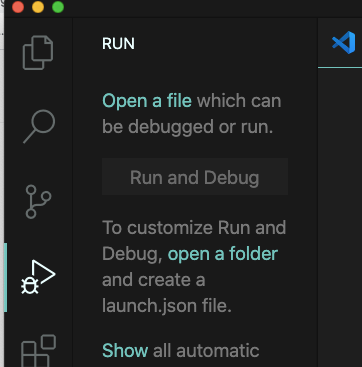The image size is (362, 367).
Task: Select the Run and Debug bug icon
Action: [x=38, y=277]
